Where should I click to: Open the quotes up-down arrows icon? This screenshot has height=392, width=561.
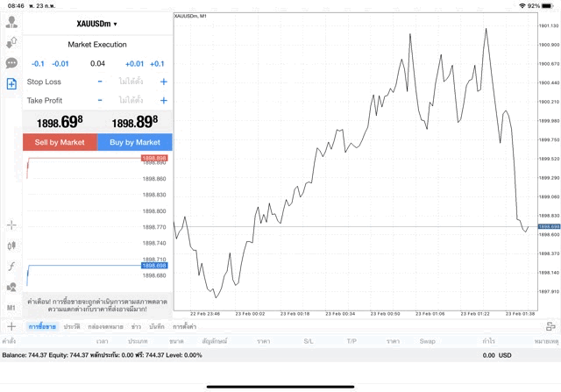(11, 42)
